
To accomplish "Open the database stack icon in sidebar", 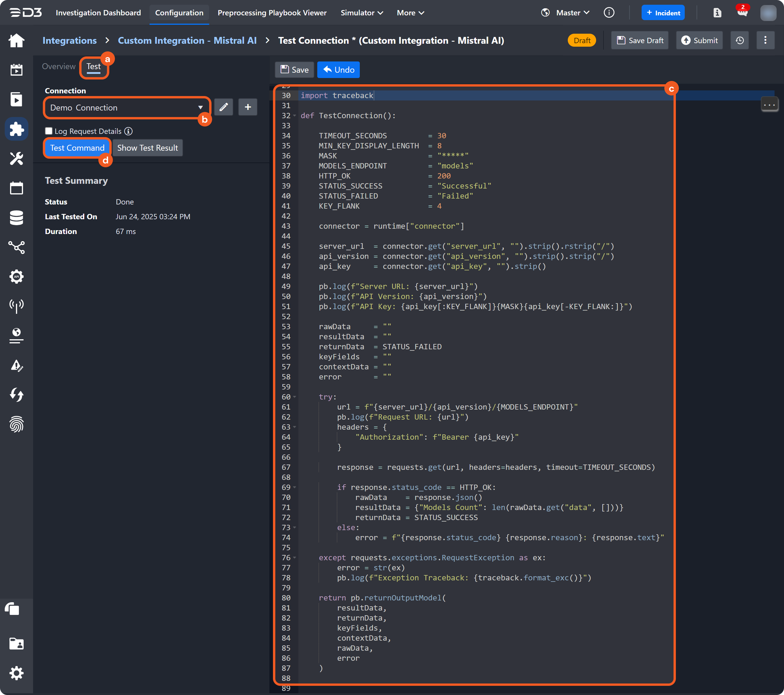I will (x=16, y=217).
